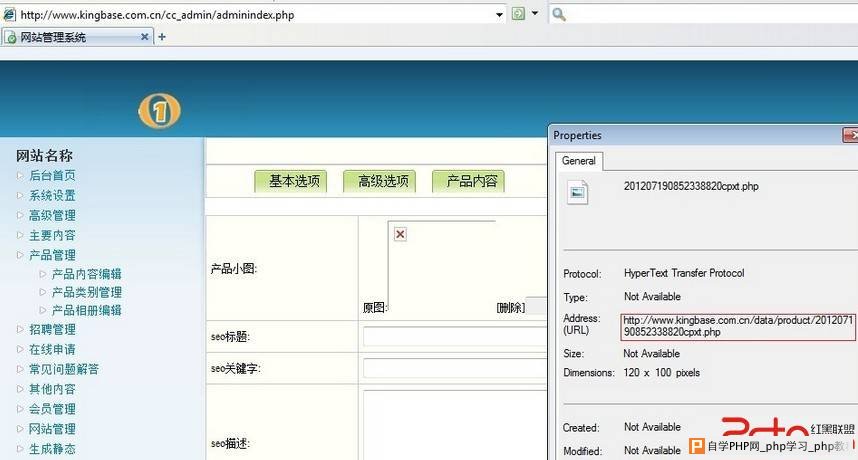Open the address bar history dropdown
Screen dimensions: 858x460
(500, 14)
